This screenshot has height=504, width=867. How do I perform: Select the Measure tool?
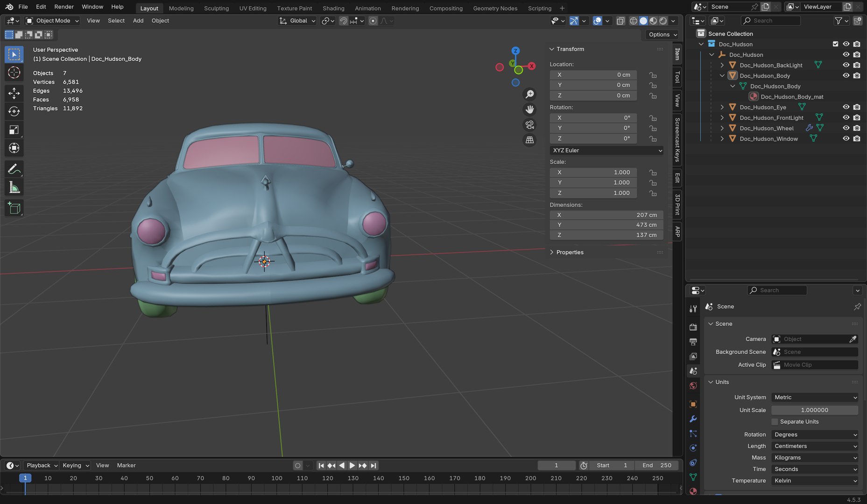tap(14, 188)
